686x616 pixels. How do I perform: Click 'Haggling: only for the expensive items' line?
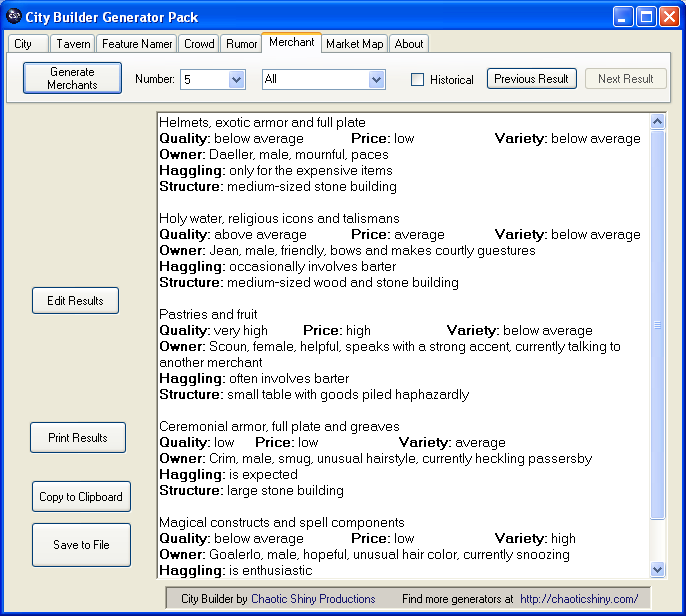click(276, 171)
